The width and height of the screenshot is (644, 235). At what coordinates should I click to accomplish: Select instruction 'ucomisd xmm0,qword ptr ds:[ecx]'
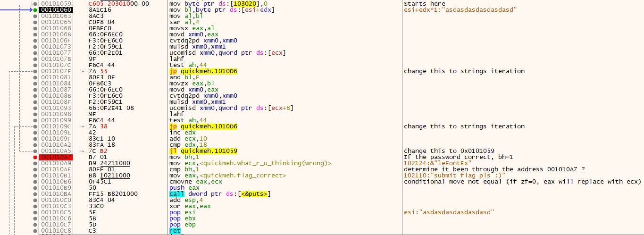(x=227, y=53)
